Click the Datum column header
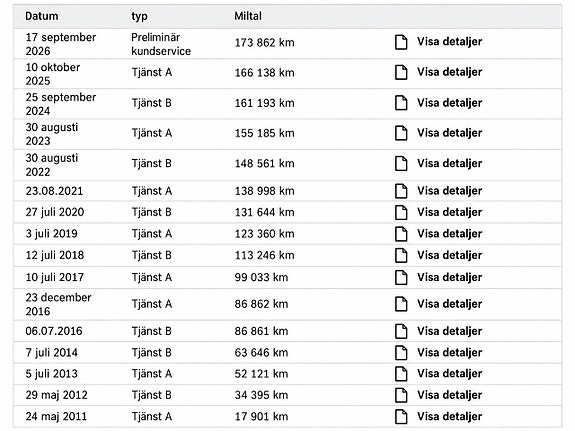This screenshot has width=575, height=431. [x=42, y=16]
